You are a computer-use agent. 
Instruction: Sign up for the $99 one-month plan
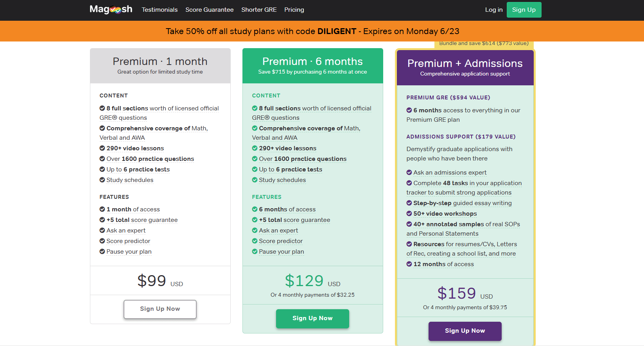[160, 309]
